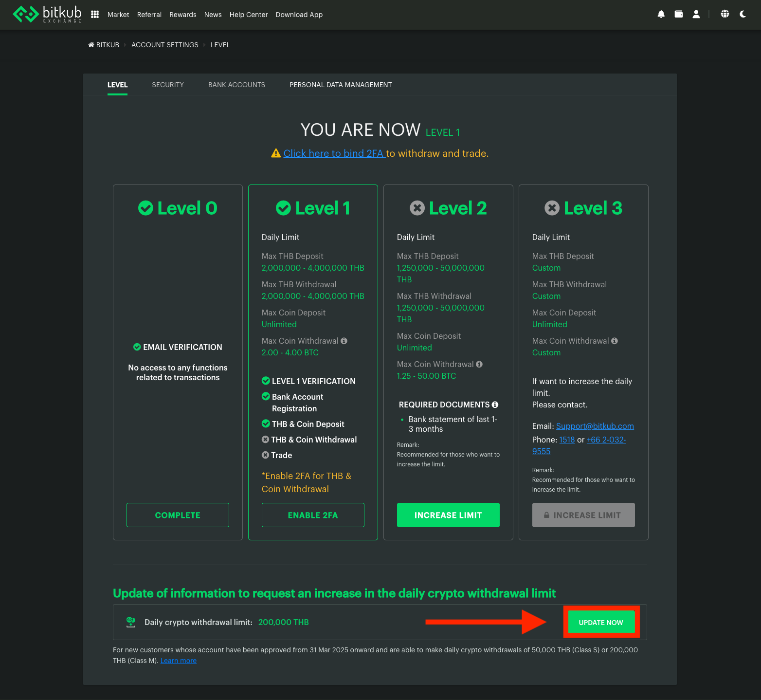Switch to the SECURITY tab
The height and width of the screenshot is (700, 761).
click(x=168, y=85)
